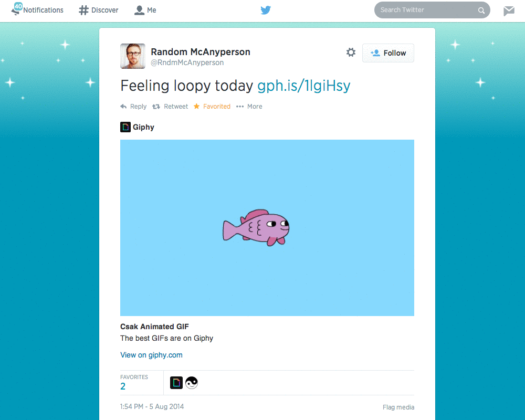Open the Me profile section
Screen dimensions: 525x420
(x=138, y=10)
